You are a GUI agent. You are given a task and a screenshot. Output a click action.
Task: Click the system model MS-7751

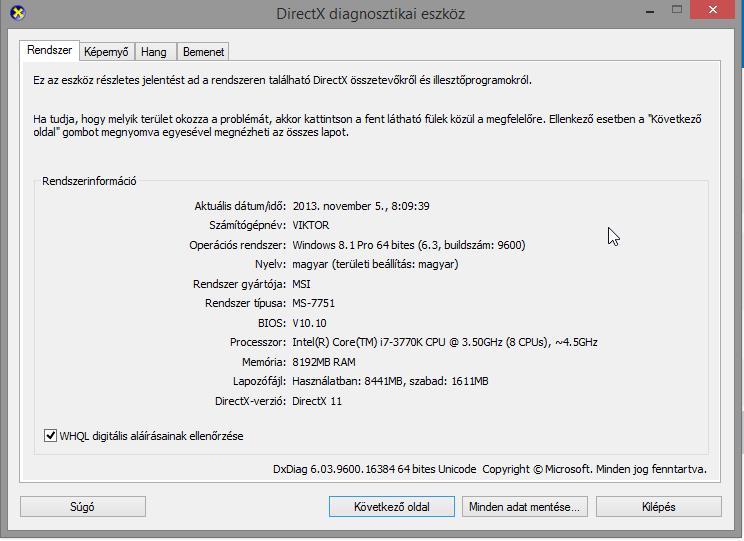314,303
